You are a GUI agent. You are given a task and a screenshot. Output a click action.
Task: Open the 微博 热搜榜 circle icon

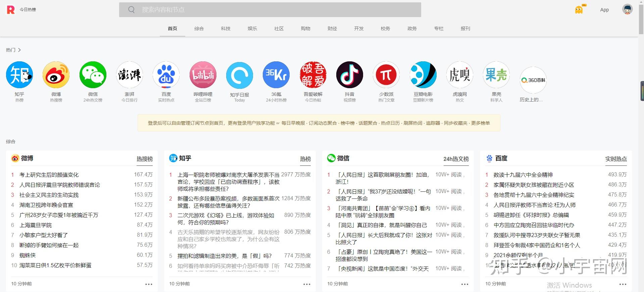click(56, 75)
